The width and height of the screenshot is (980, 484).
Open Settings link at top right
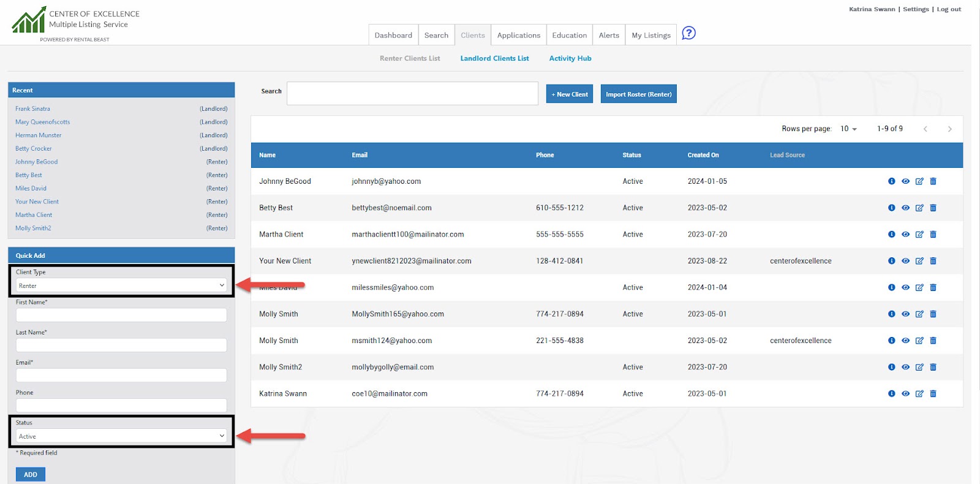(x=916, y=9)
